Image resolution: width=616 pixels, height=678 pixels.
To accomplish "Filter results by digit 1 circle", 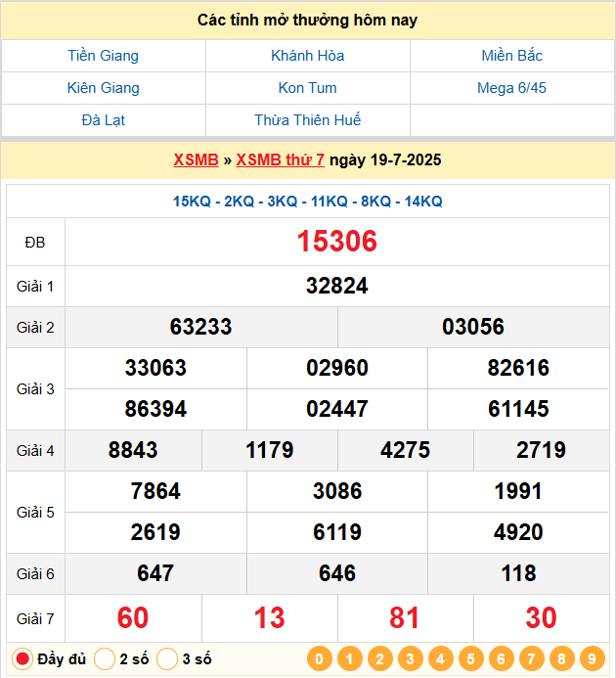I will click(350, 659).
